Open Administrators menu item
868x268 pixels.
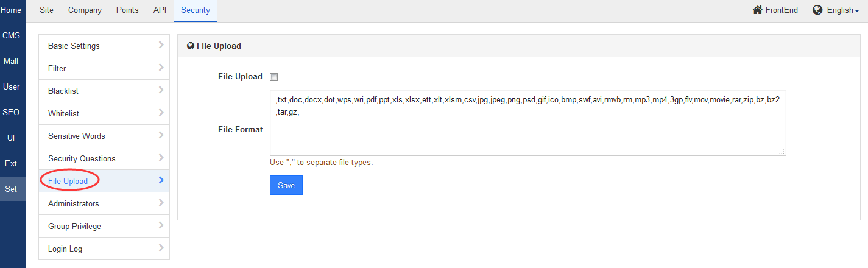point(104,203)
